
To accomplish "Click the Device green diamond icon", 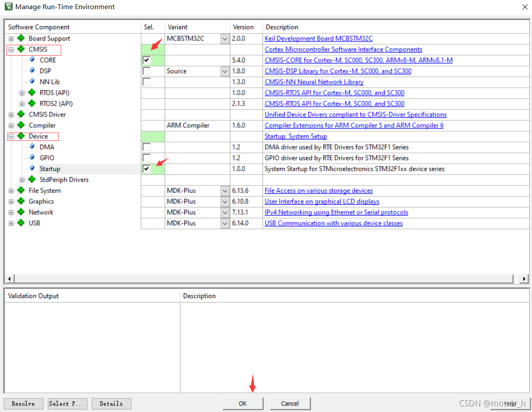I will pyautogui.click(x=21, y=136).
